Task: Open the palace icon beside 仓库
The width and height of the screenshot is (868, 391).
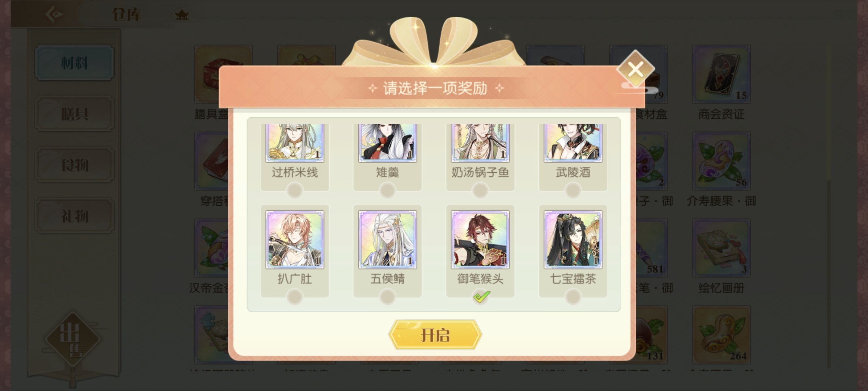Action: (182, 15)
